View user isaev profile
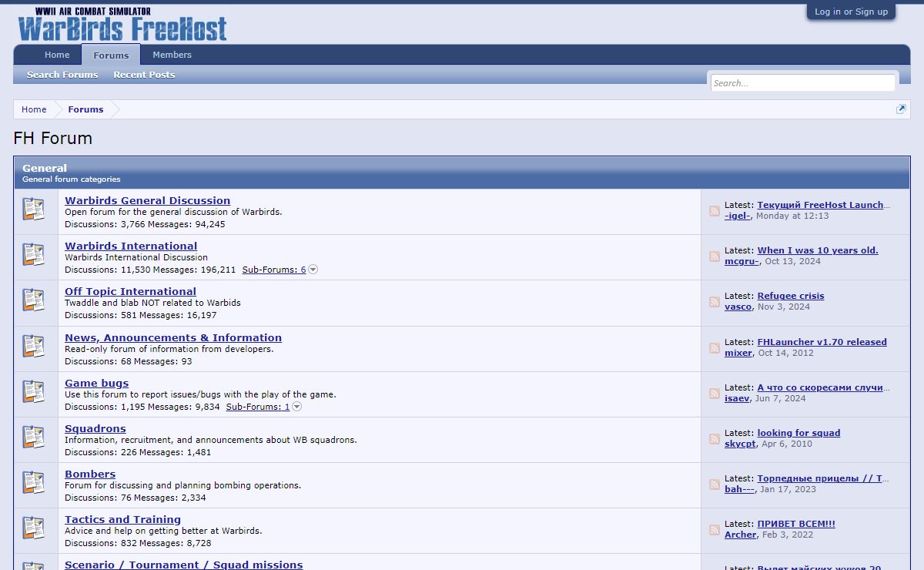Image resolution: width=924 pixels, height=570 pixels. tap(737, 398)
